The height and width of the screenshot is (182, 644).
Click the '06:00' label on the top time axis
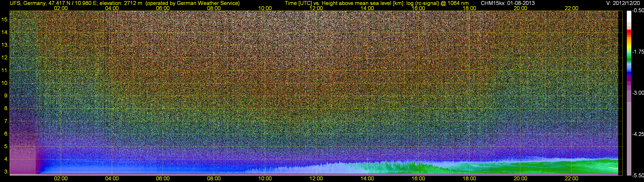(x=163, y=8)
